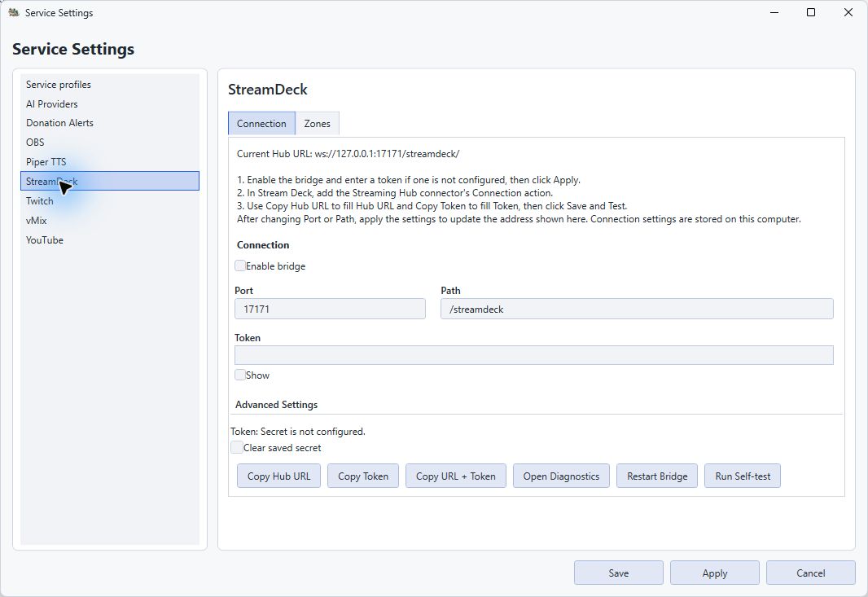Screen dimensions: 868x597
Task: Click the Advanced Settings header
Action: coord(276,405)
